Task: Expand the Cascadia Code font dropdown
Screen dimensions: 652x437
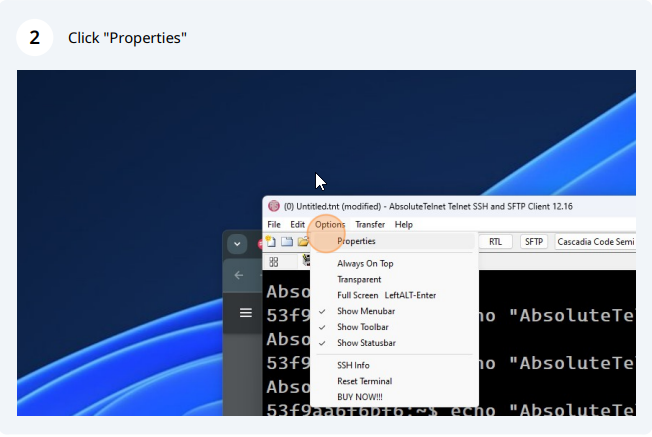Action: pyautogui.click(x=595, y=242)
